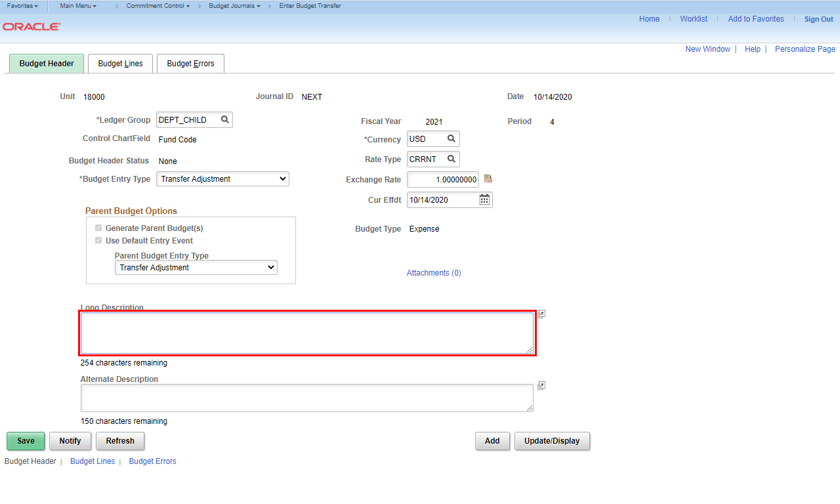Click the Update/Display button
Viewport: 840px width, 504px height.
click(552, 441)
